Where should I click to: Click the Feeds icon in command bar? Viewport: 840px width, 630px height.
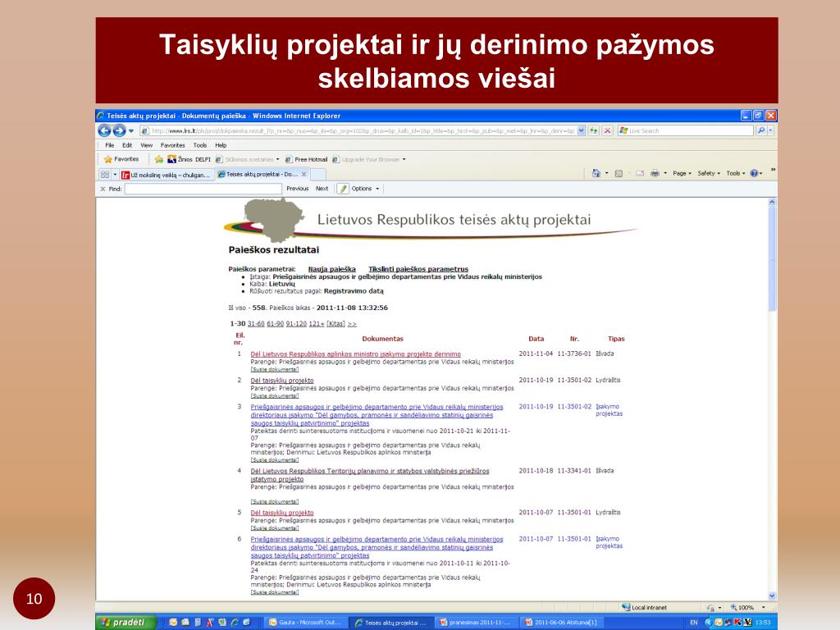point(619,173)
